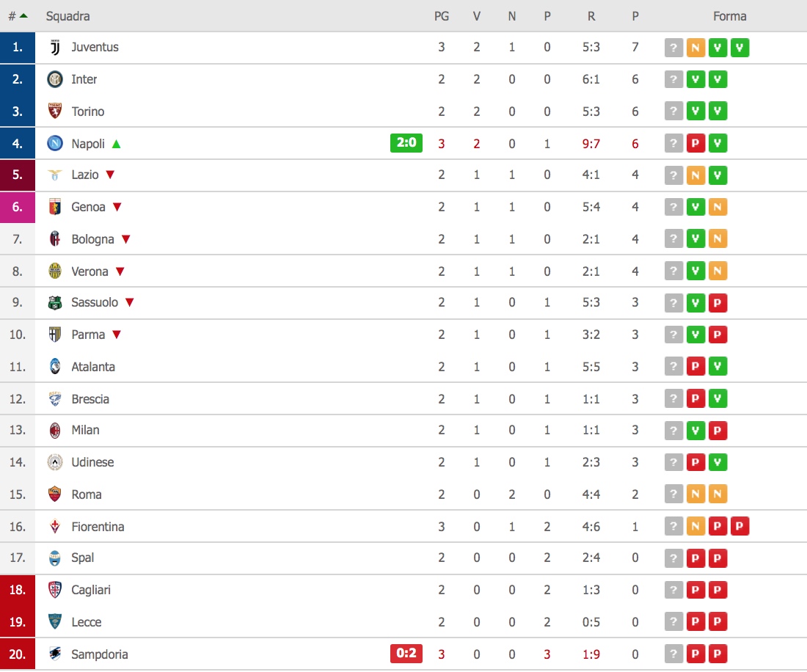Screen dimensions: 807x672
Task: Click the Sampdoria club crest icon
Action: (x=55, y=654)
